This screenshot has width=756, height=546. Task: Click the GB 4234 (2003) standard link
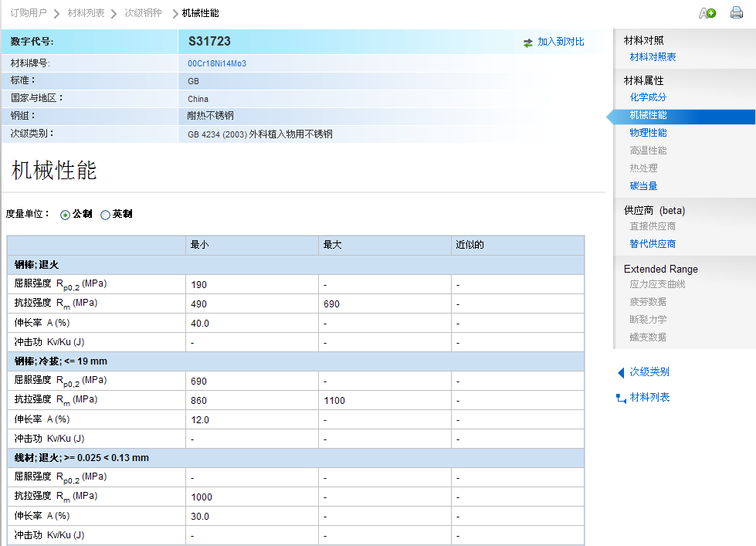coord(216,134)
